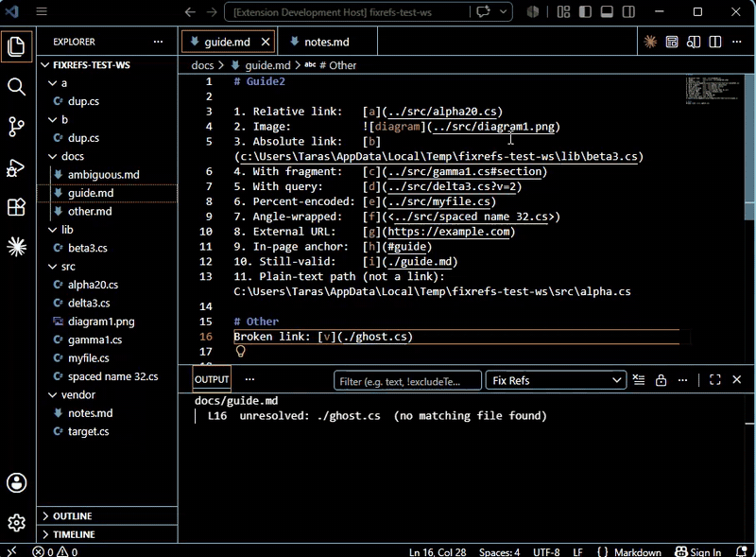The height and width of the screenshot is (557, 756).
Task: Collapse folder a in the explorer
Action: point(107,83)
